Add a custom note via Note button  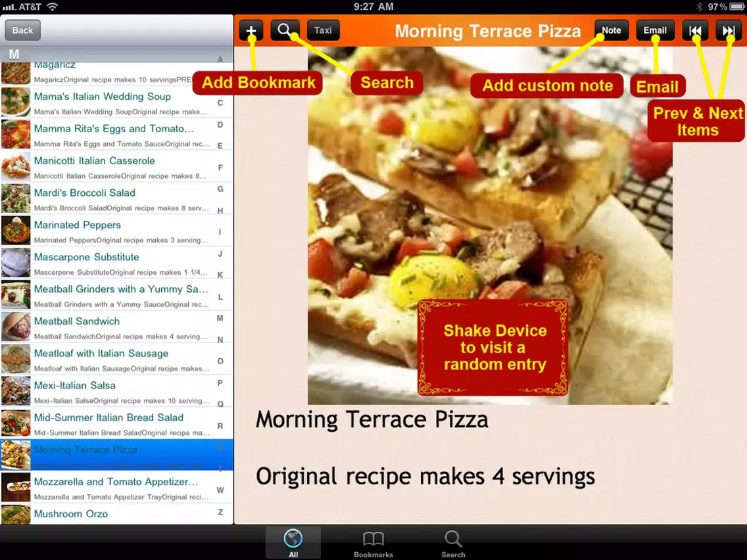tap(612, 30)
